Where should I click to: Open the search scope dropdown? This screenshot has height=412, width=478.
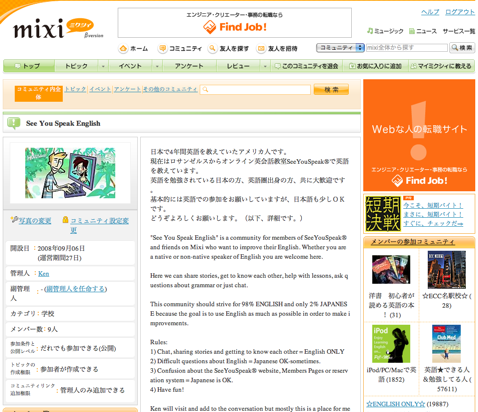coord(340,48)
